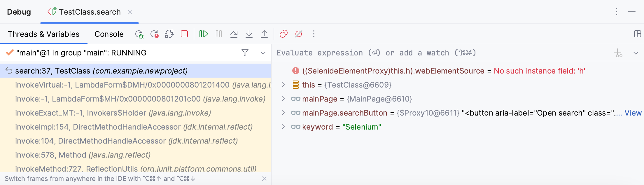Click the Step Over icon

234,34
